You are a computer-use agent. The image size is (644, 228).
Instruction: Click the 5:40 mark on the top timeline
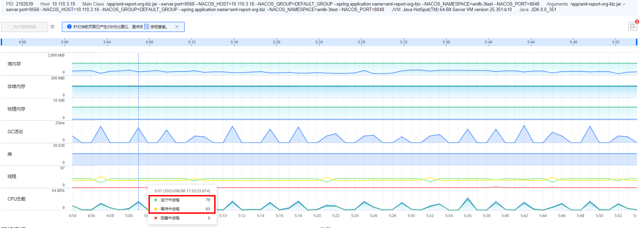coord(489,42)
